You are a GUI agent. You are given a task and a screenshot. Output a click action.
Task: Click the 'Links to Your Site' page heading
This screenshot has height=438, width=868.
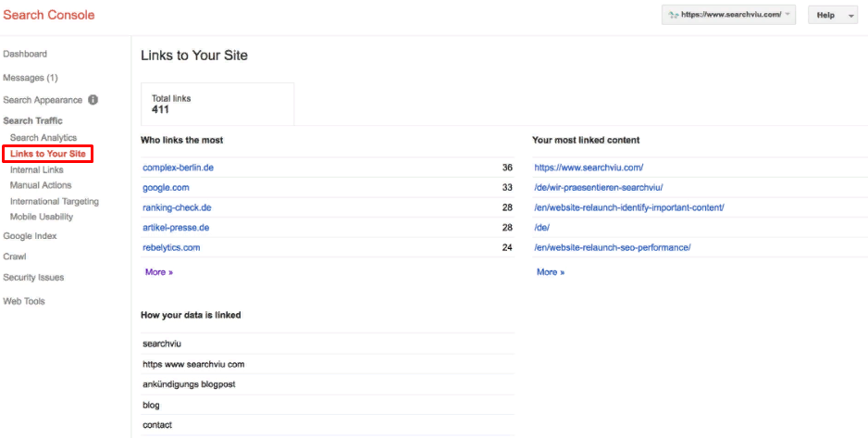194,56
